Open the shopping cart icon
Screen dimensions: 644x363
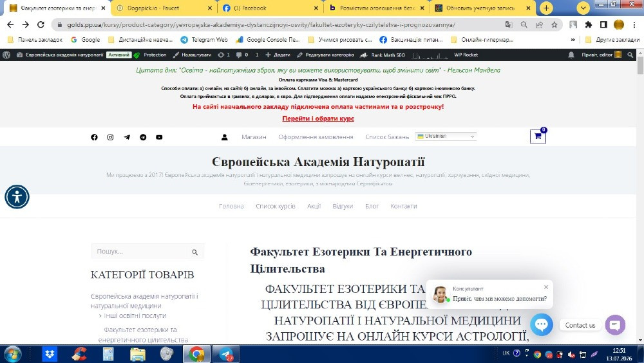pyautogui.click(x=538, y=136)
